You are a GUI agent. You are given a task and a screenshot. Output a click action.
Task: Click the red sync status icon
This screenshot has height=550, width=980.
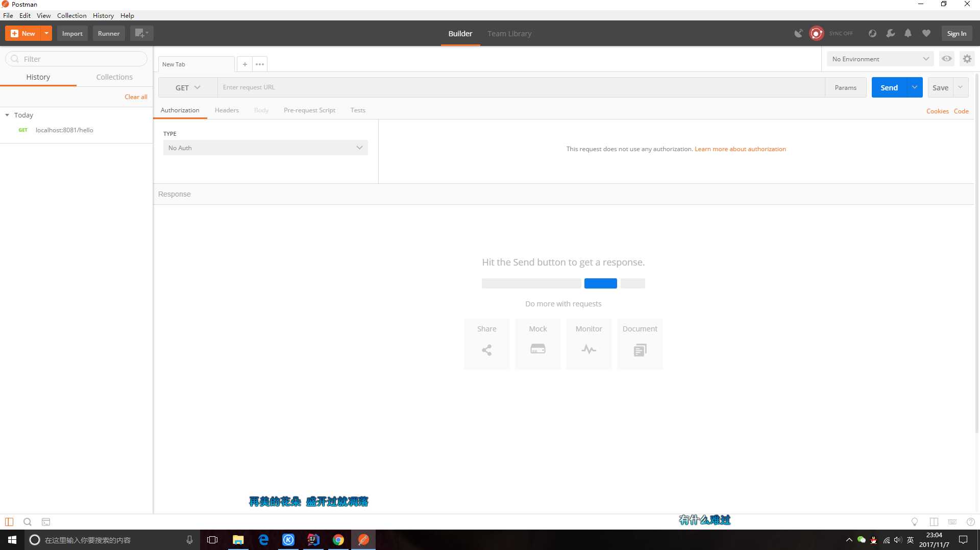point(817,33)
